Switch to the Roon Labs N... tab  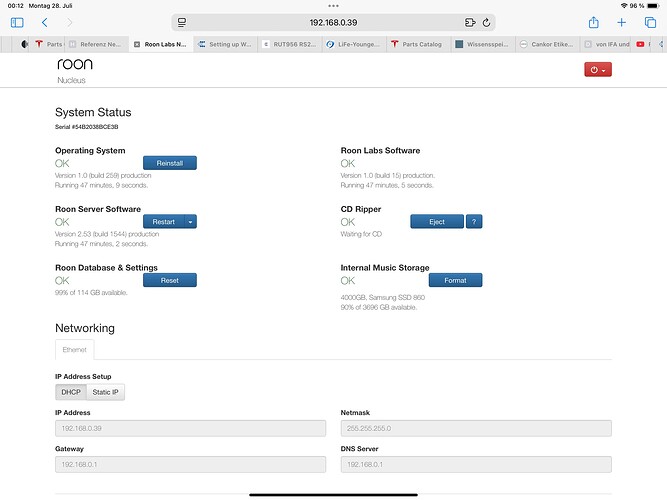pyautogui.click(x=161, y=44)
